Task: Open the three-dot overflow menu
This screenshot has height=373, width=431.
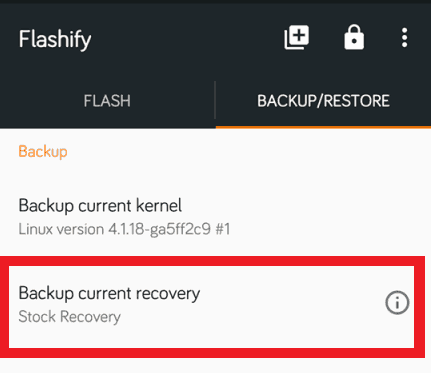Action: [404, 38]
